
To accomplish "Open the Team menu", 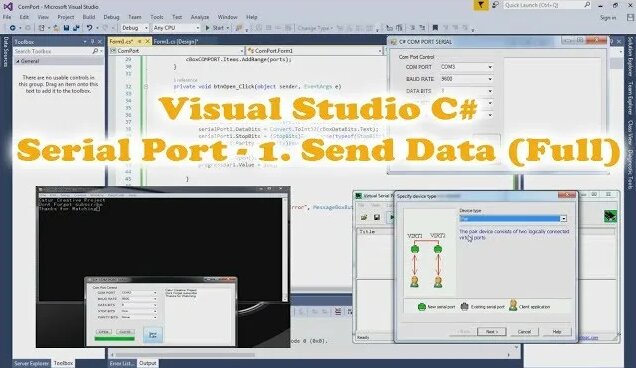I will [135, 17].
